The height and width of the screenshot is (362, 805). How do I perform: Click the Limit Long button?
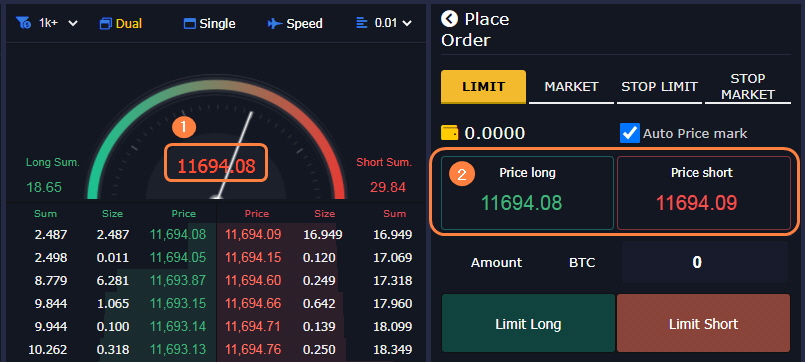point(528,323)
